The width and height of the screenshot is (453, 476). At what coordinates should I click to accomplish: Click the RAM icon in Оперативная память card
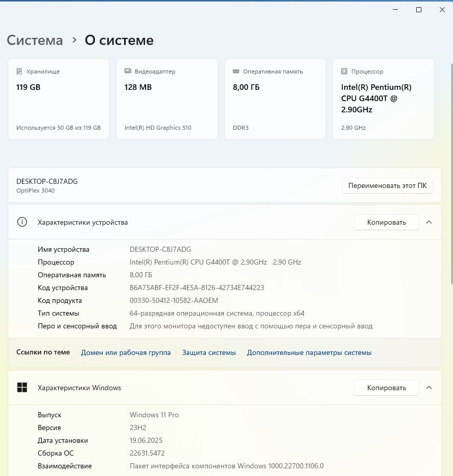coord(236,72)
